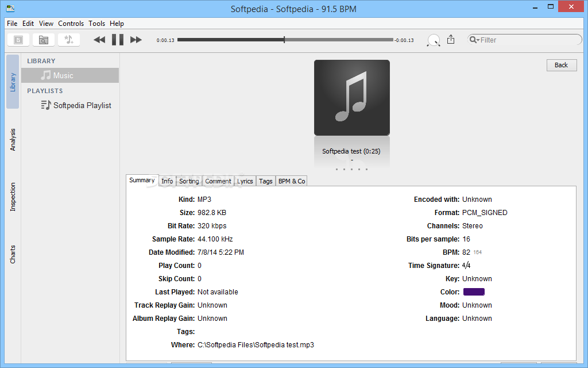Image resolution: width=588 pixels, height=368 pixels.
Task: Skip back with the rewind button
Action: (x=99, y=40)
